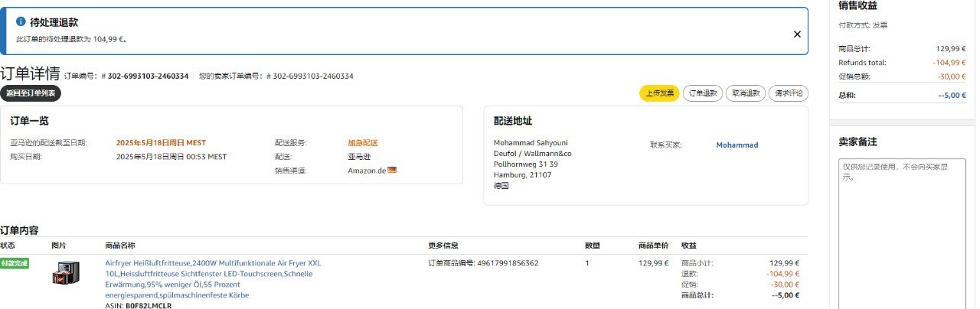Click the orange 加急配送 shipping service text
This screenshot has width=980, height=309.
pyautogui.click(x=363, y=143)
